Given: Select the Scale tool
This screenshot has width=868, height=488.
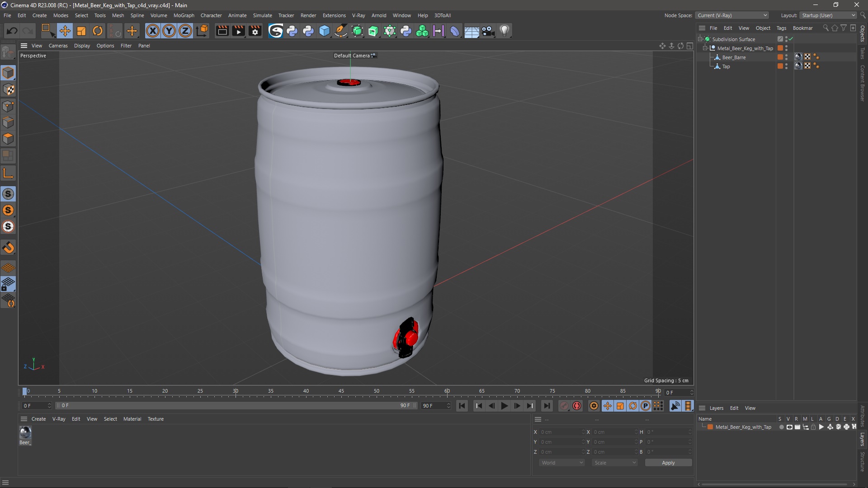Looking at the screenshot, I should tap(81, 31).
